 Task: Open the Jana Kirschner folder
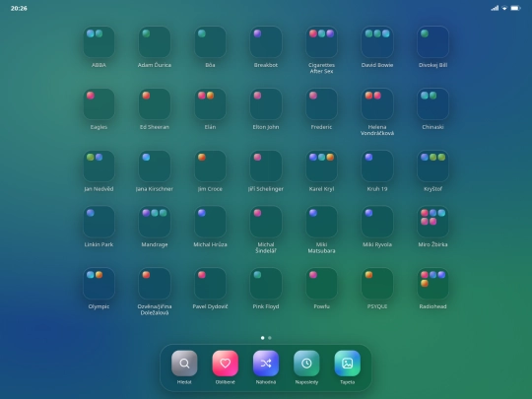155,166
